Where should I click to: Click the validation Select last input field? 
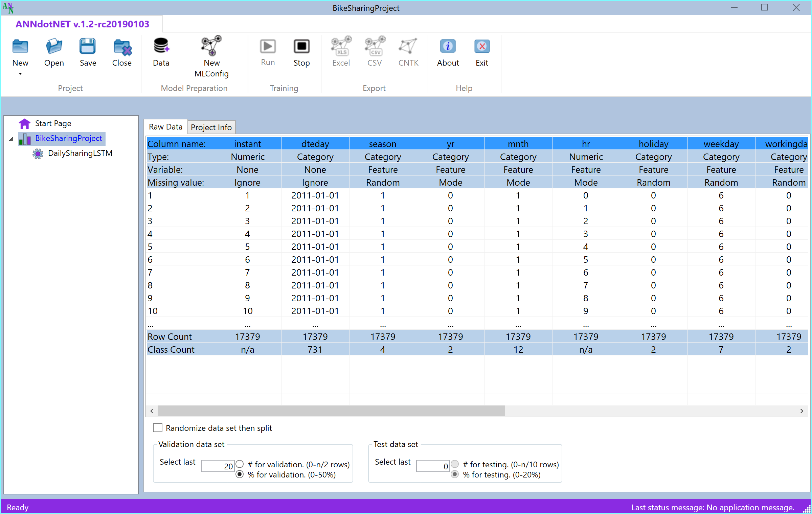(x=218, y=466)
